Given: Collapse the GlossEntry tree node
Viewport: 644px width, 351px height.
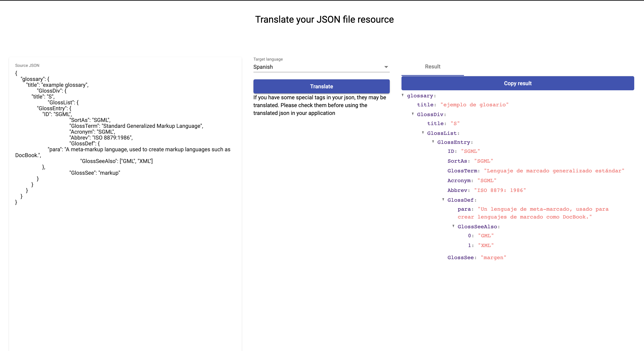Looking at the screenshot, I should (433, 142).
